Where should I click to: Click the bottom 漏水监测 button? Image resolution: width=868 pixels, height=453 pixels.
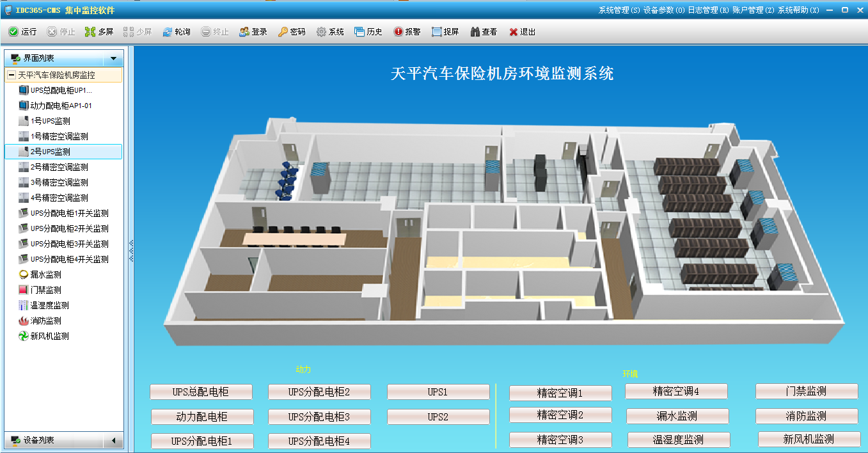point(677,416)
